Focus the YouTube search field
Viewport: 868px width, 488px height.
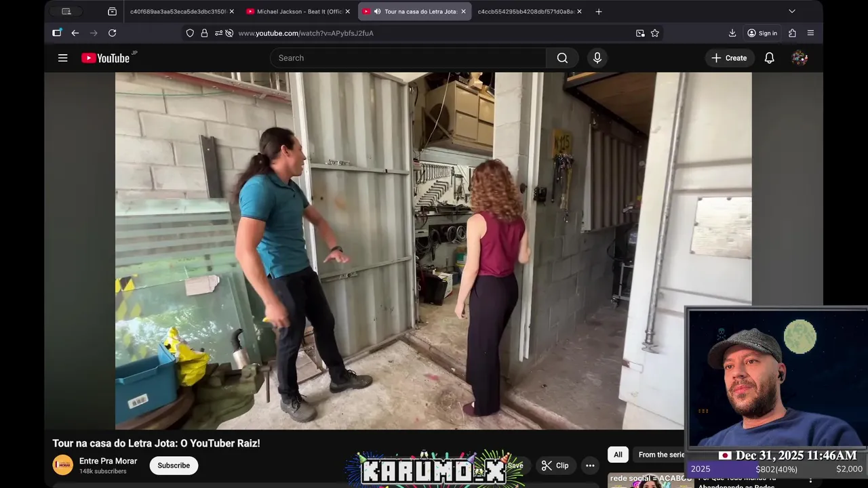pos(408,58)
